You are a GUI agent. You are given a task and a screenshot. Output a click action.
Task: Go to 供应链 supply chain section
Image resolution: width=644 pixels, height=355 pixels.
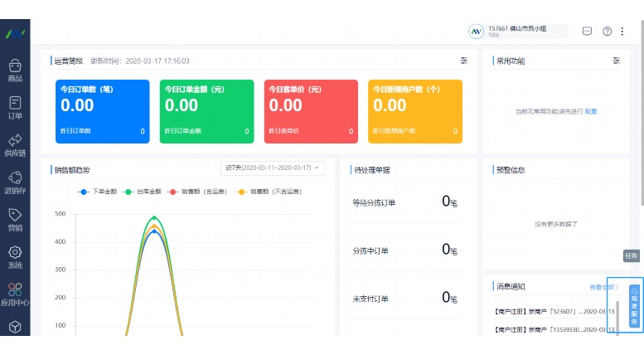click(15, 145)
